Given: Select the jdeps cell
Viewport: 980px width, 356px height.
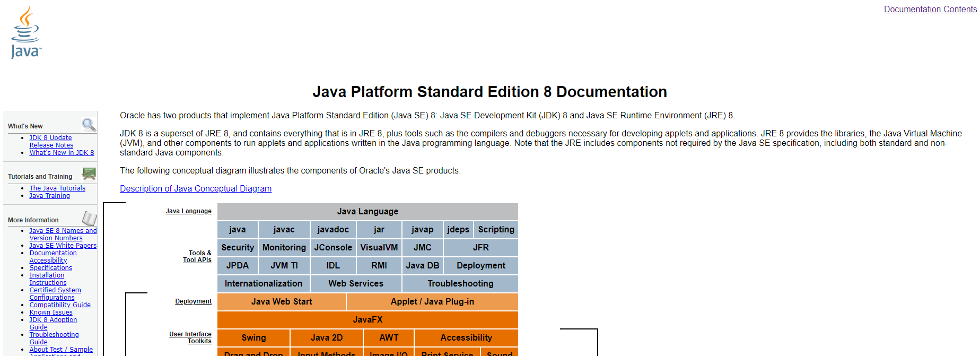Looking at the screenshot, I should [458, 229].
